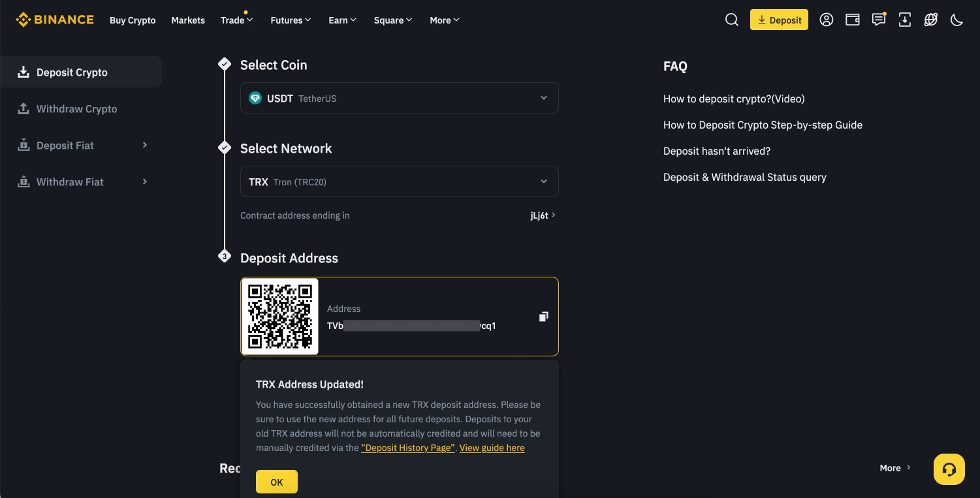Select Withdraw Crypto in sidebar

pyautogui.click(x=81, y=108)
